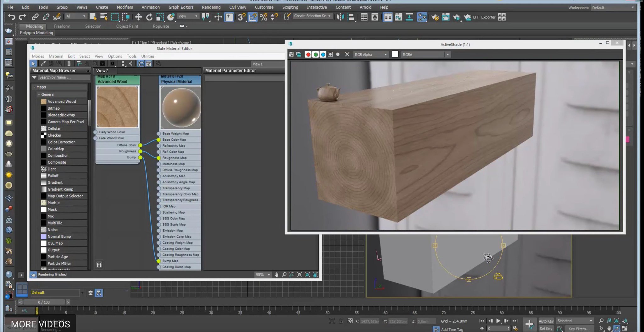Collapse the General subgroup in browser
This screenshot has width=644, height=332.
(x=39, y=94)
